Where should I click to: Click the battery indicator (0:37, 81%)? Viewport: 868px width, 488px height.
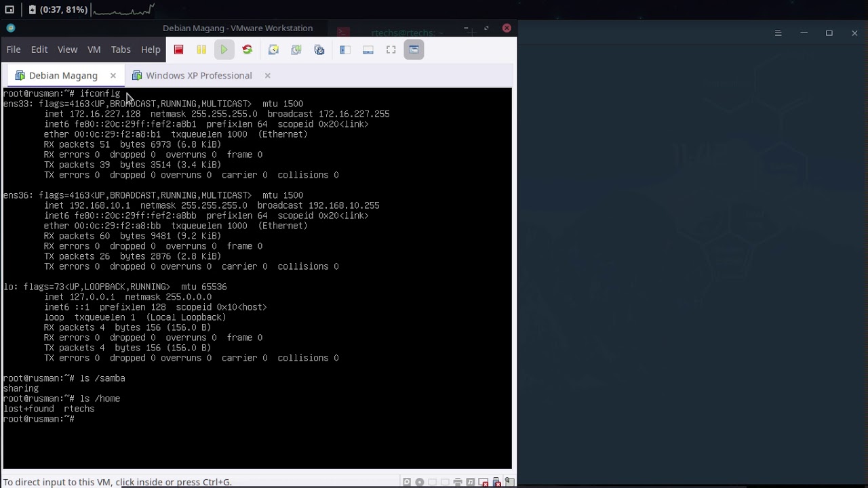click(x=58, y=9)
